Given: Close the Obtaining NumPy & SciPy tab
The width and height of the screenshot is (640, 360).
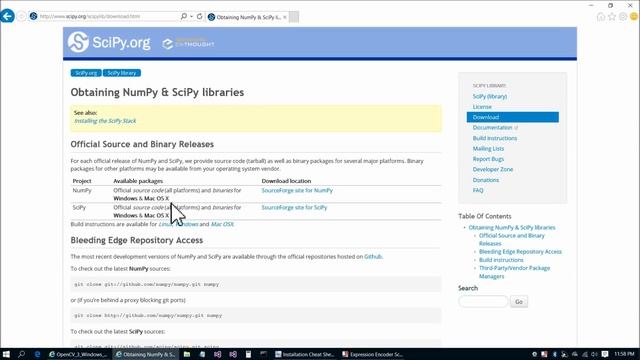Looking at the screenshot, I should pyautogui.click(x=284, y=17).
